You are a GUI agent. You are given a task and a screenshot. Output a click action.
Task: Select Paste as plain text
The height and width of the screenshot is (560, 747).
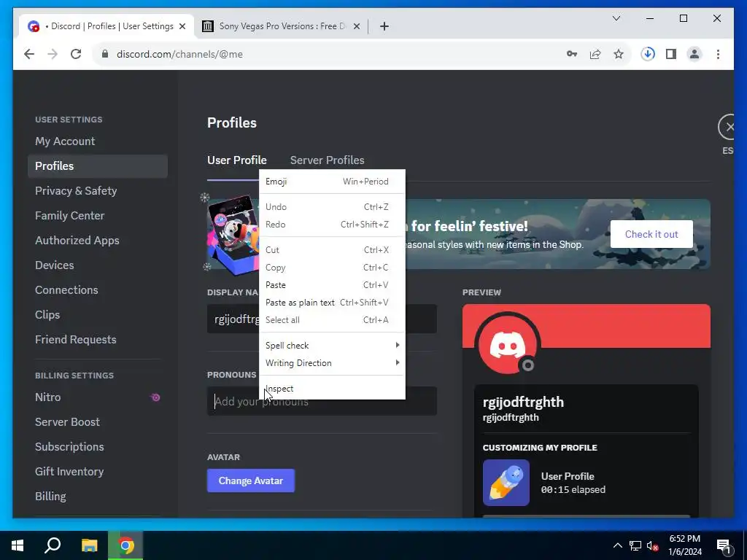[x=332, y=303]
